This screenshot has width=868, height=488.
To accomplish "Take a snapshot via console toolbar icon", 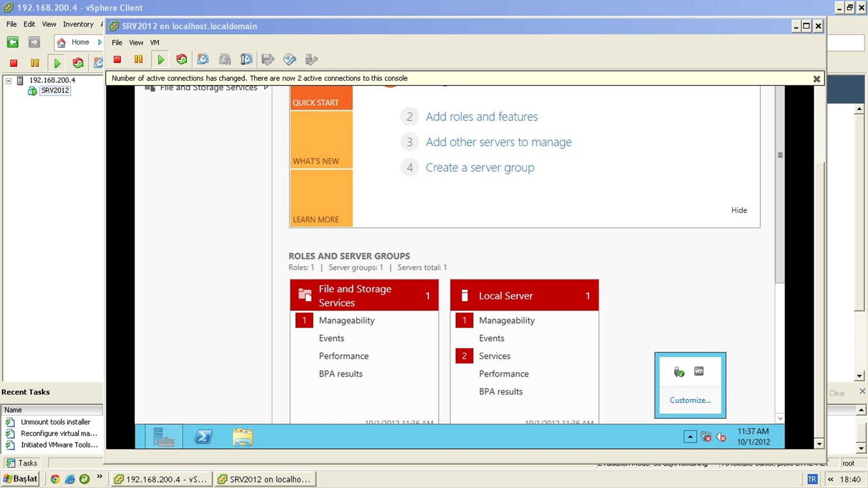I will tap(203, 59).
